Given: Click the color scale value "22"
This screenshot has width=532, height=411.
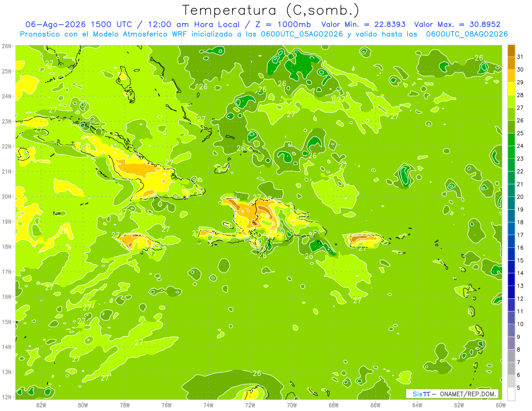Looking at the screenshot, I should (520, 171).
